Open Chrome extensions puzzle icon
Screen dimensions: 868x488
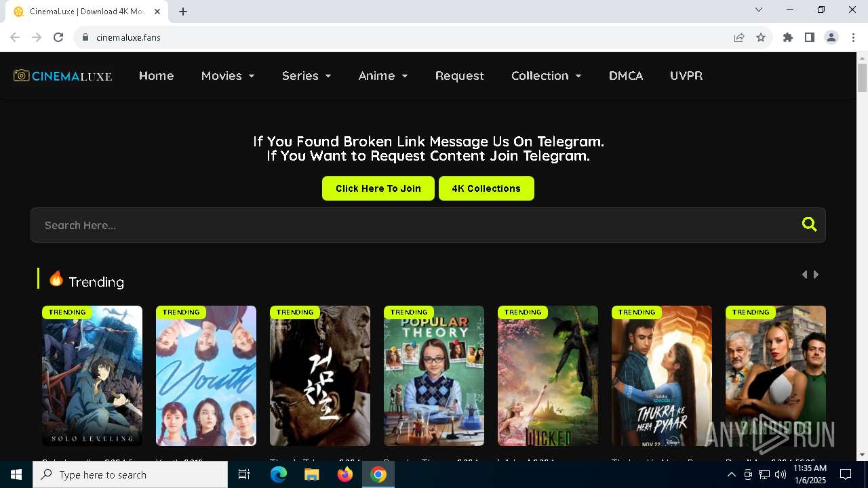[788, 37]
